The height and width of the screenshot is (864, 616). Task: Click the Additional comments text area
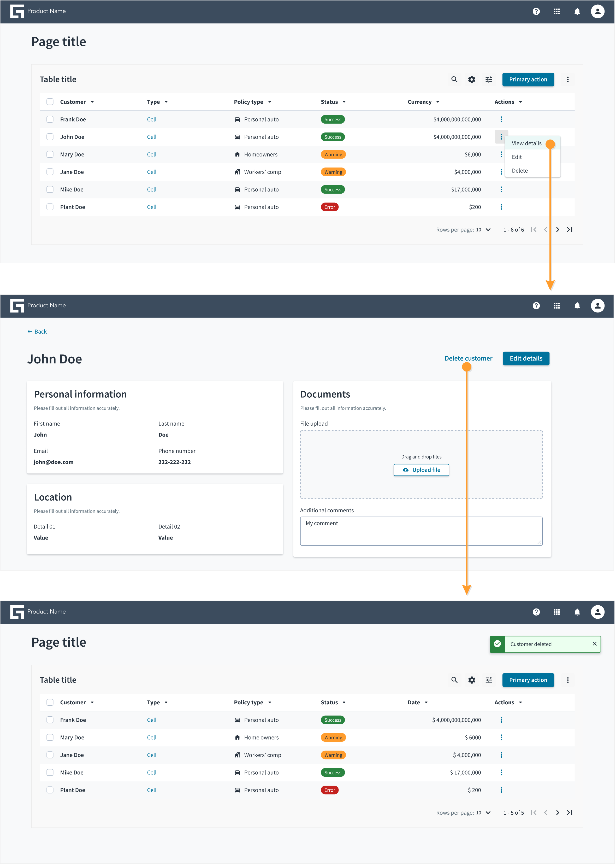pos(422,531)
